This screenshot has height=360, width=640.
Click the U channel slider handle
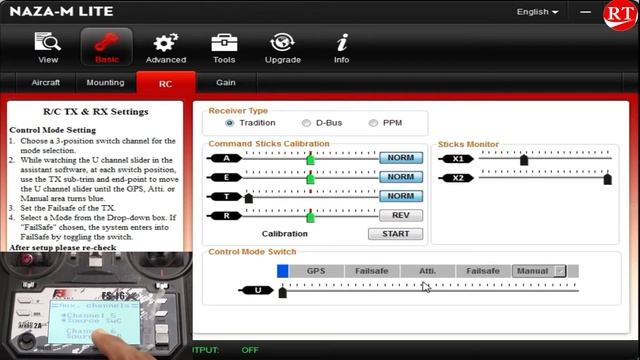pyautogui.click(x=282, y=292)
